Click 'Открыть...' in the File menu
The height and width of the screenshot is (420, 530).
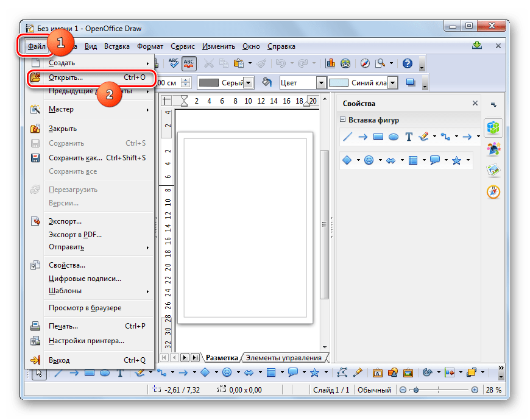(x=66, y=77)
